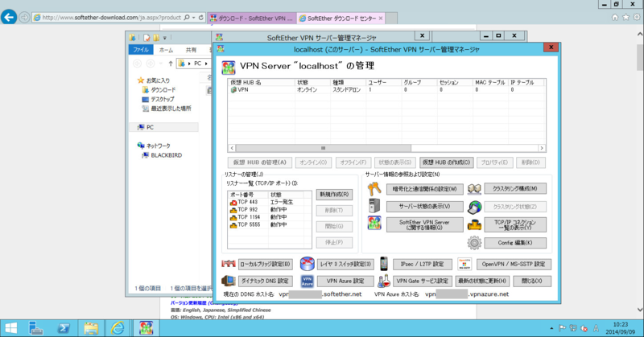The height and width of the screenshot is (337, 644).
Task: Click the server tower icon beside サーバー状態の表示
Action: pyautogui.click(x=374, y=206)
